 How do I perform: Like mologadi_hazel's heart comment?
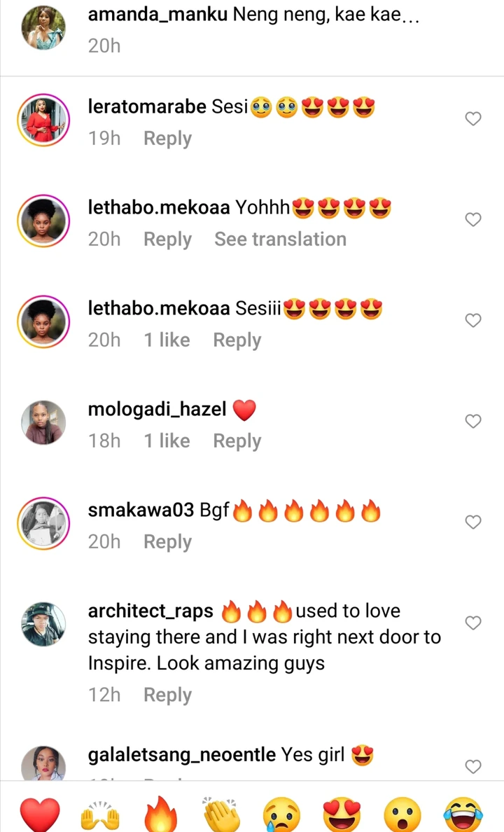point(473,422)
